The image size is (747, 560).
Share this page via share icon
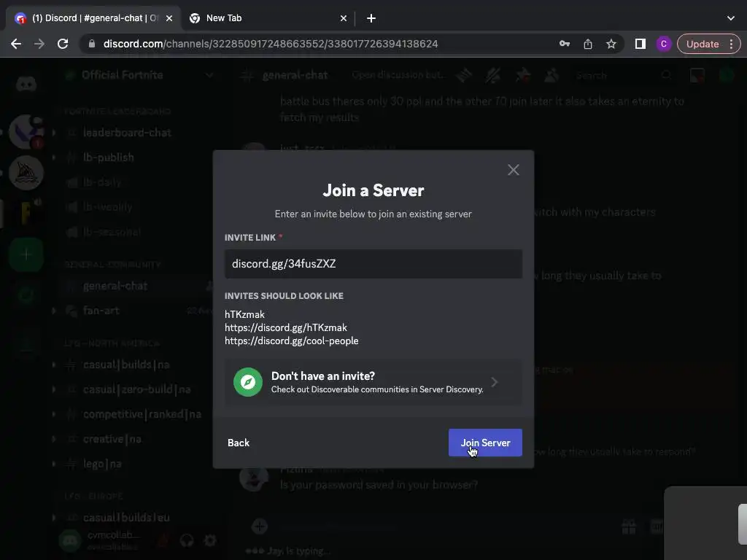(x=588, y=44)
